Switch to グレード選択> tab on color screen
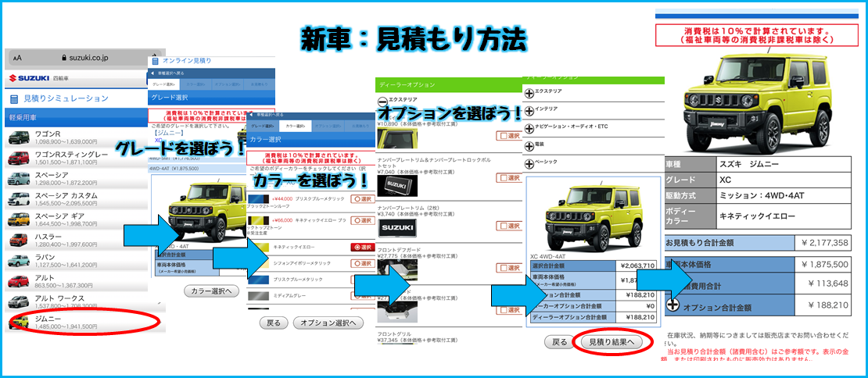The height and width of the screenshot is (378, 868). point(264,127)
